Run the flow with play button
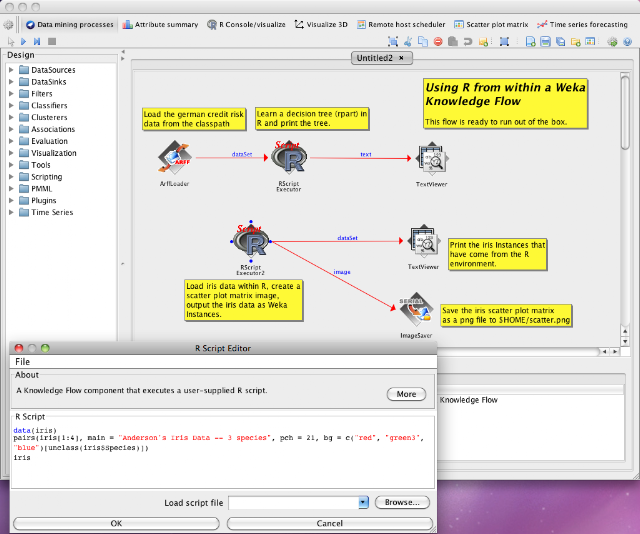 point(23,41)
